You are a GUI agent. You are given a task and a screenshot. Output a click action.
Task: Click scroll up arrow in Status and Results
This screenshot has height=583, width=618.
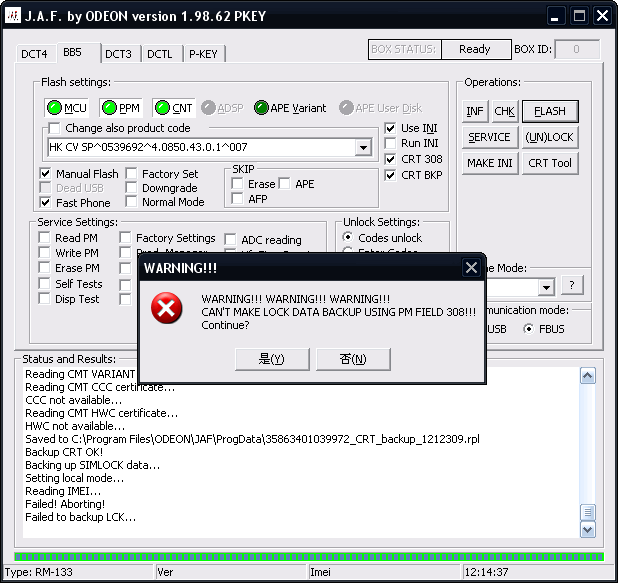point(588,376)
